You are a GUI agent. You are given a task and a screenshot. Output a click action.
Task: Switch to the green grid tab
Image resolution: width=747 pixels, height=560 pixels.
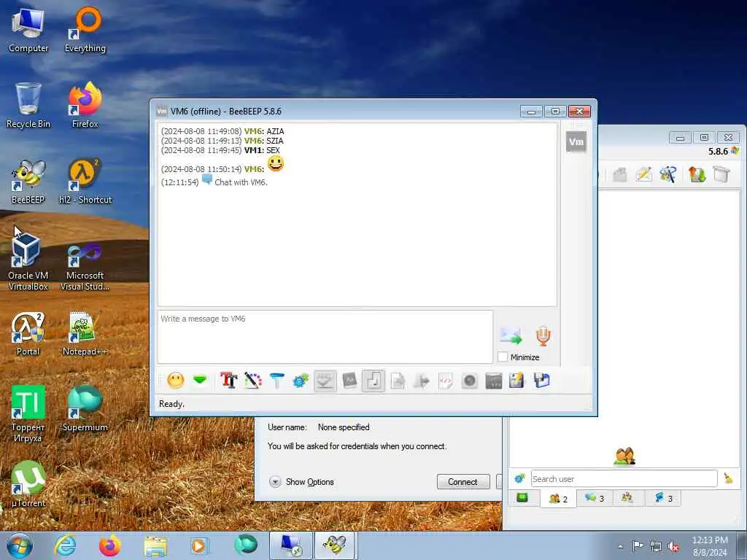coord(522,497)
